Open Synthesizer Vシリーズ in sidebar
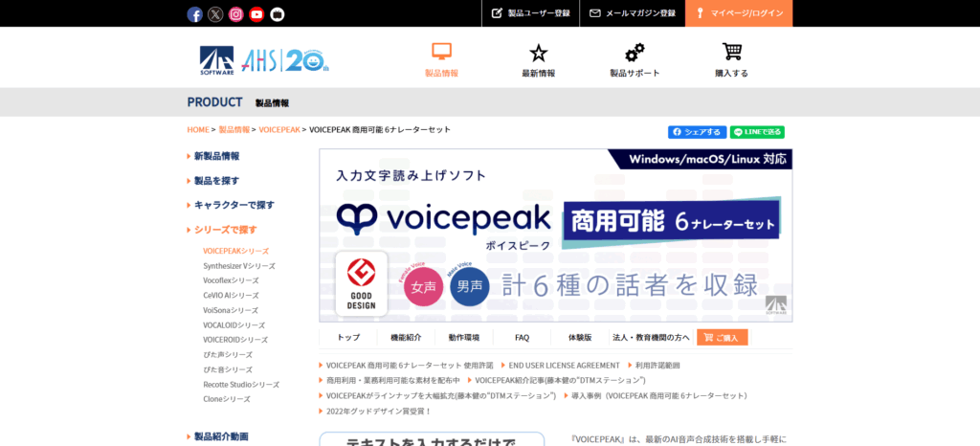Image resolution: width=980 pixels, height=446 pixels. coord(238,266)
